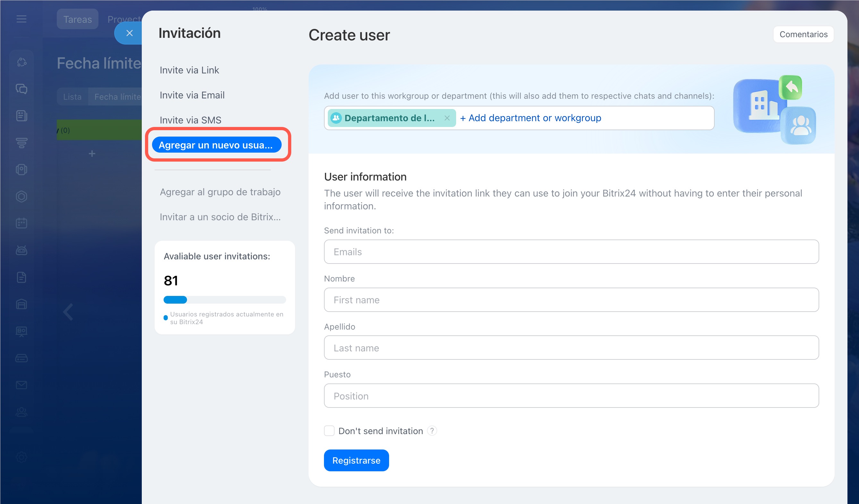The image size is (859, 504).
Task: Select Invite via Email option
Action: (x=192, y=95)
